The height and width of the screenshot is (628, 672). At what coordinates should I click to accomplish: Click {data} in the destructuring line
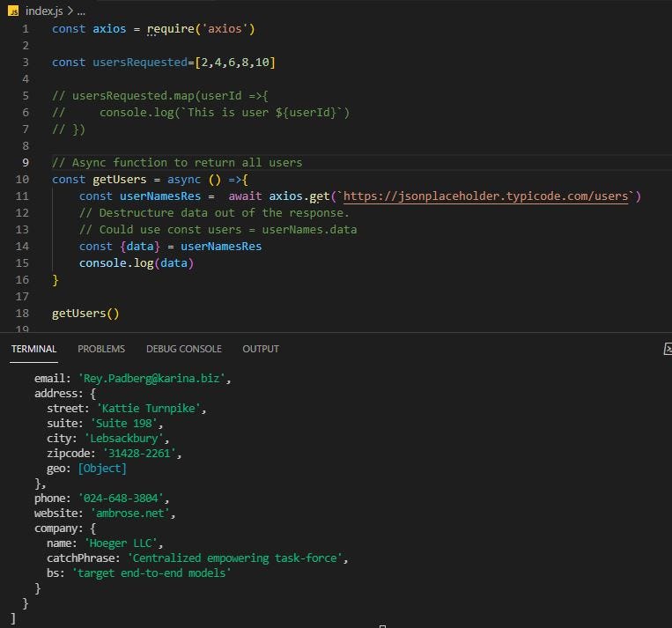click(140, 247)
